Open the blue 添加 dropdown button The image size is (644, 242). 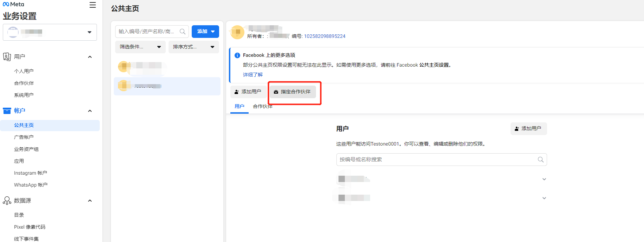[205, 32]
